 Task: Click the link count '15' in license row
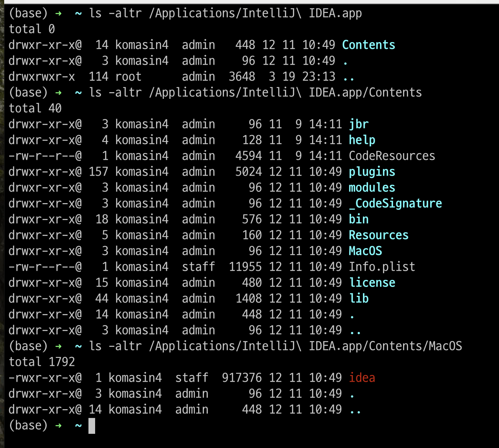(x=102, y=282)
